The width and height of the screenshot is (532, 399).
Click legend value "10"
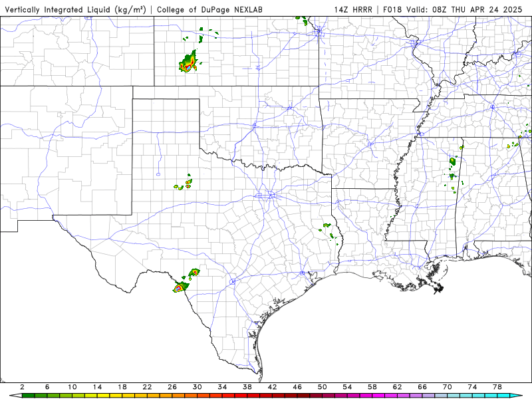(x=72, y=387)
